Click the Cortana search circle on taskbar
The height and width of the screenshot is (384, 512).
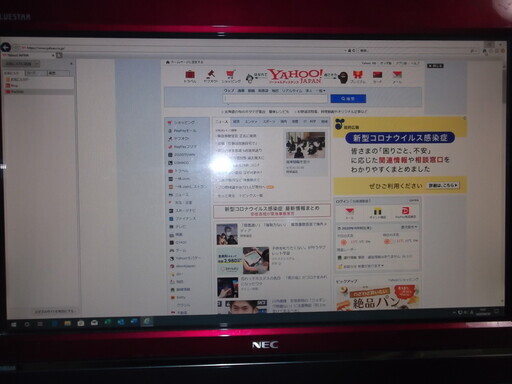27,324
